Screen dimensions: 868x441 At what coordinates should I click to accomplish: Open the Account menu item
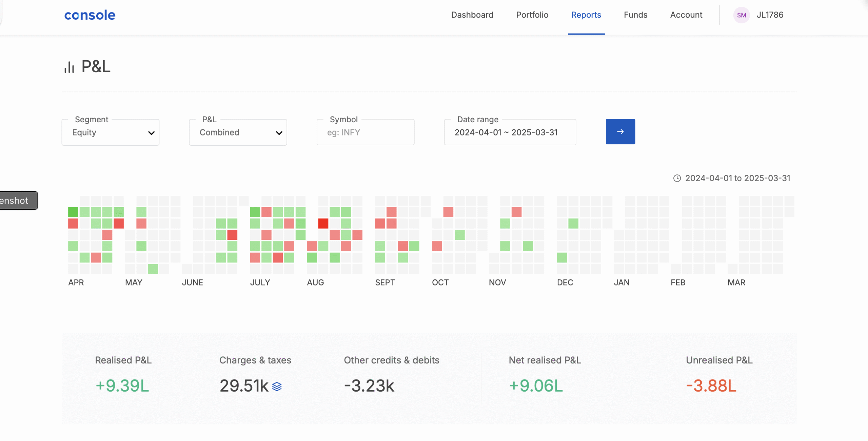pyautogui.click(x=686, y=15)
